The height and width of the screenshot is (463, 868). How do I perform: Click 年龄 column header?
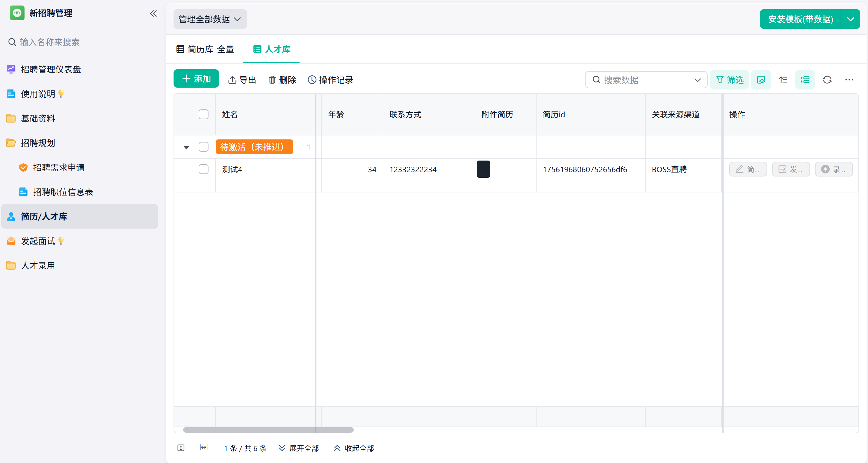coord(352,115)
